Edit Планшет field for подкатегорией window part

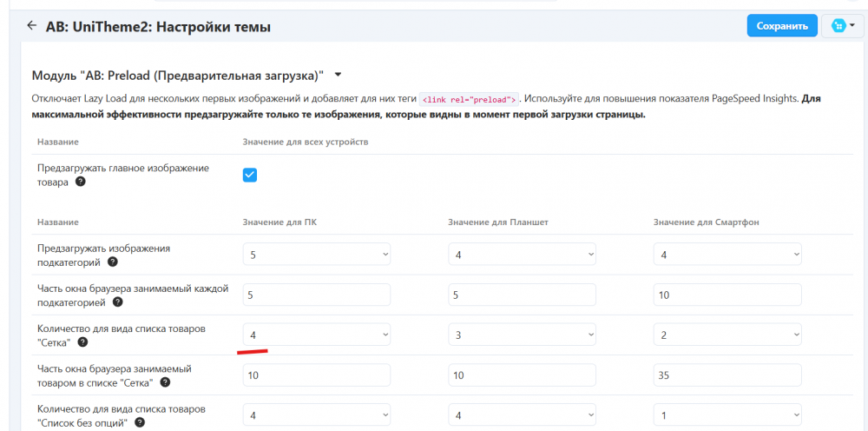(x=522, y=295)
